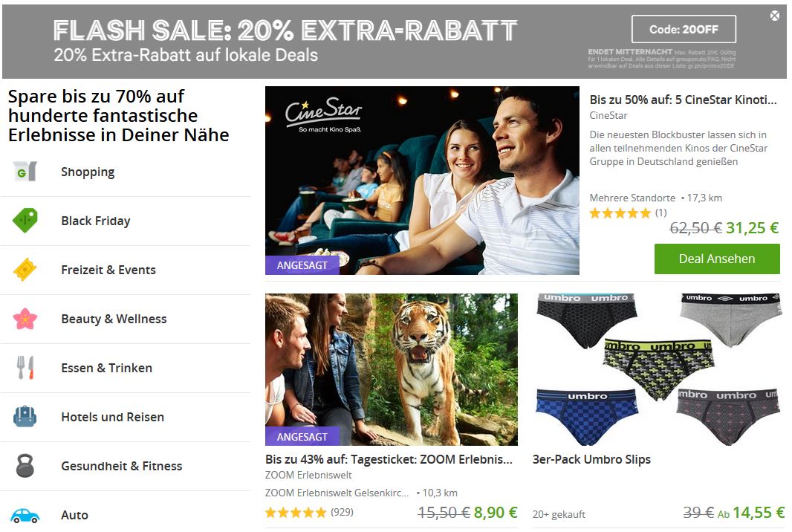Click the Shopping category bag icon
792x532 pixels.
click(x=25, y=172)
